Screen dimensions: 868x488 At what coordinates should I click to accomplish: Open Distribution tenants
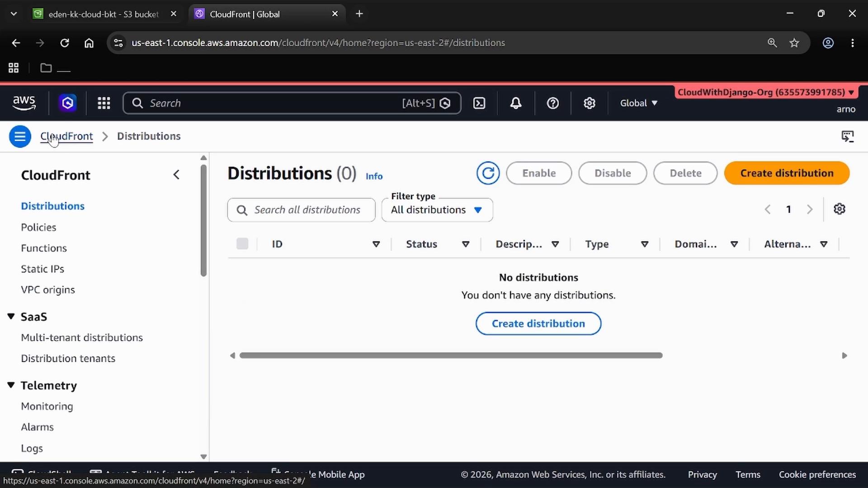68,358
